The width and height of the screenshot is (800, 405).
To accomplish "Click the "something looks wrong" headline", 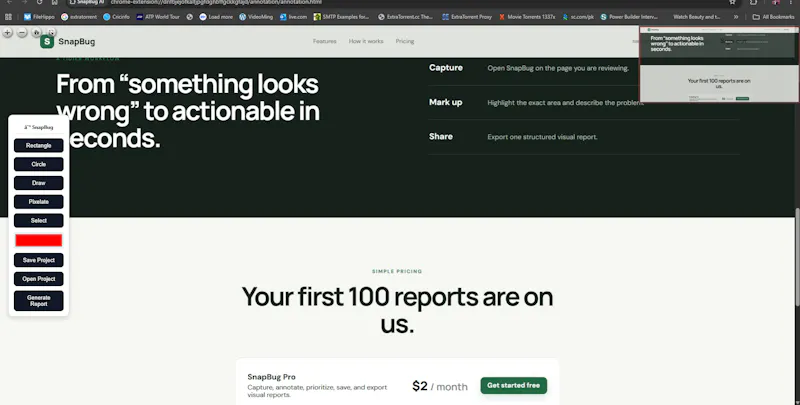I will pyautogui.click(x=188, y=111).
